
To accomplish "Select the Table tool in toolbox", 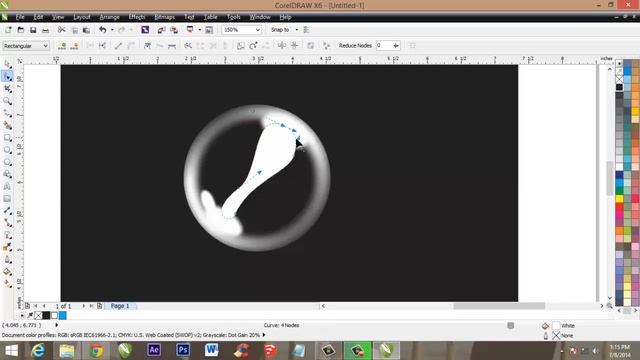I will [7, 199].
